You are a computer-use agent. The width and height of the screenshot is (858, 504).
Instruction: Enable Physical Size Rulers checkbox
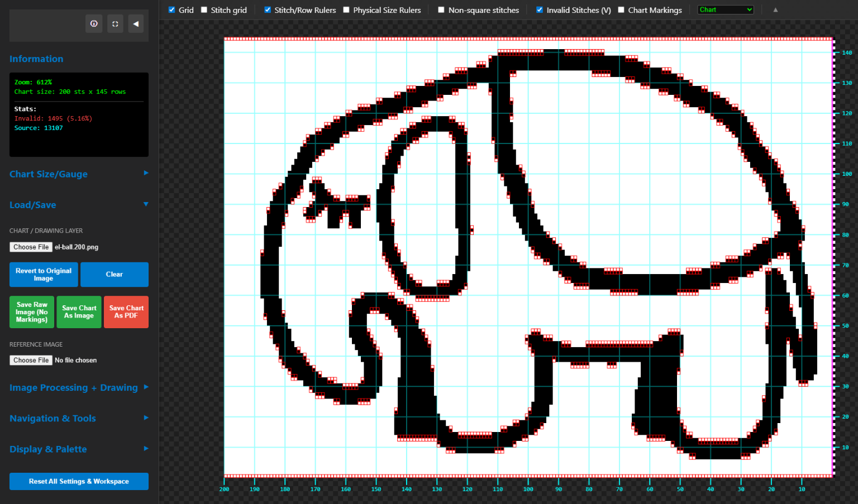tap(346, 9)
